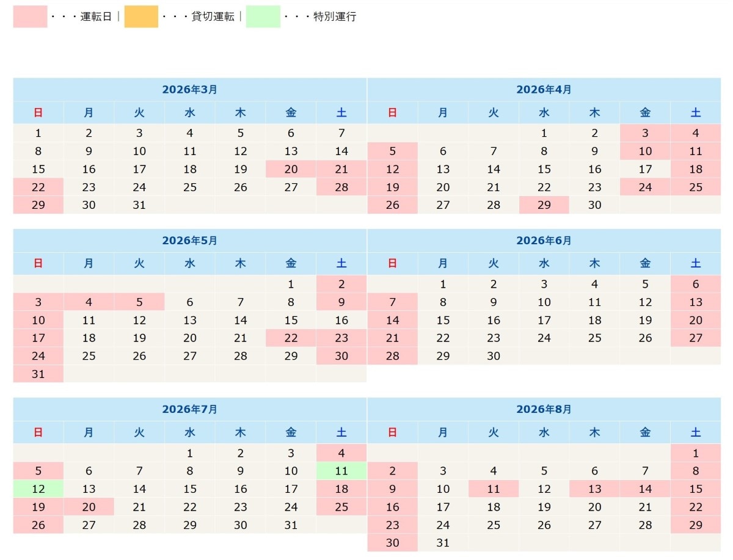Click the 2026年8月 month header

coord(544,410)
